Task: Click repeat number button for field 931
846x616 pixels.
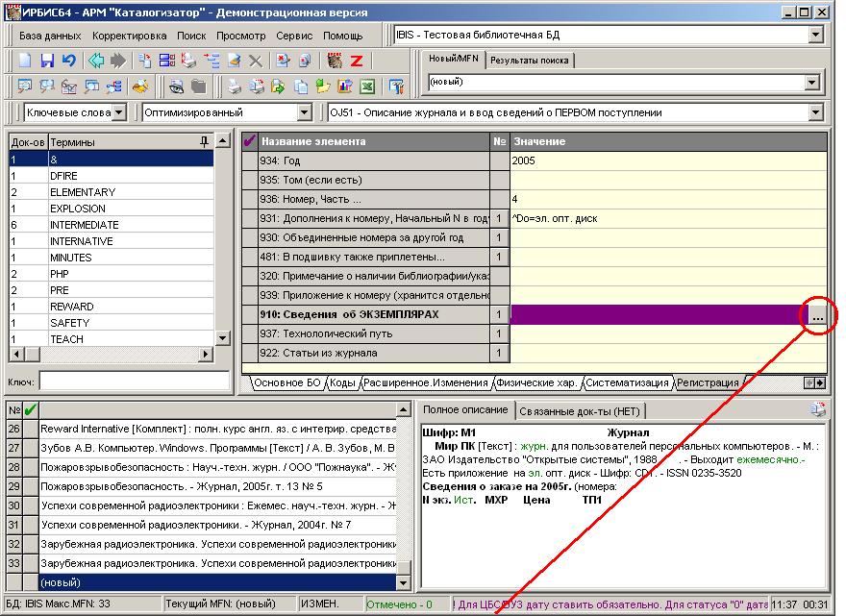Action: click(499, 219)
